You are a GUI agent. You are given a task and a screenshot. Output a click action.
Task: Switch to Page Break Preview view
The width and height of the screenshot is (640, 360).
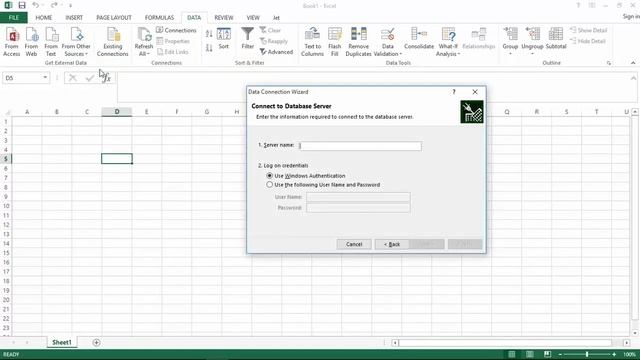coord(547,354)
